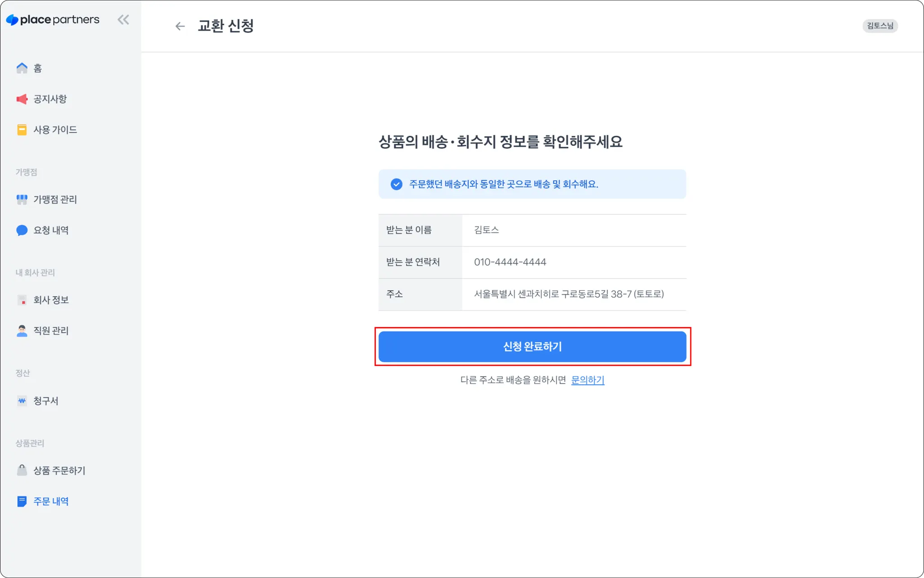The width and height of the screenshot is (924, 578).
Task: Click the place partners logo
Action: click(x=53, y=20)
